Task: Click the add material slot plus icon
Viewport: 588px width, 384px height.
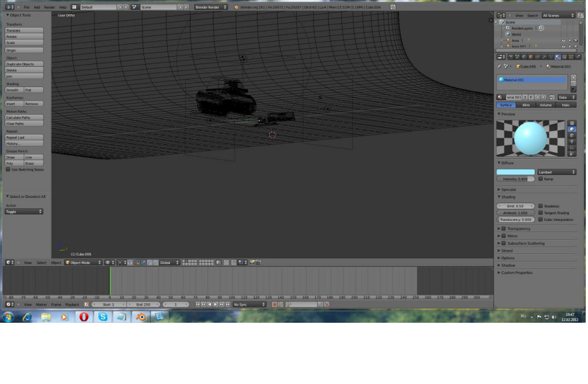Action: tap(573, 77)
